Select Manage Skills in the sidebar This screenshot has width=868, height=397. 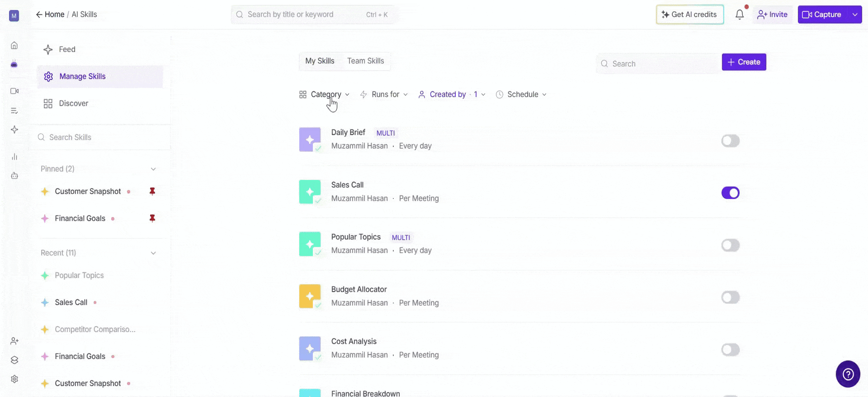[x=100, y=76]
